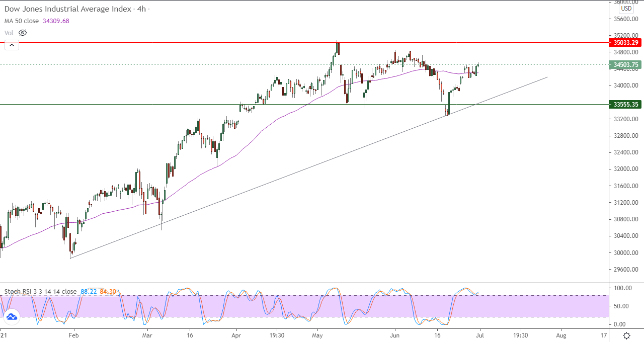Image resolution: width=644 pixels, height=342 pixels.
Task: Click the 30000.00 price axis label
Action: click(x=626, y=252)
